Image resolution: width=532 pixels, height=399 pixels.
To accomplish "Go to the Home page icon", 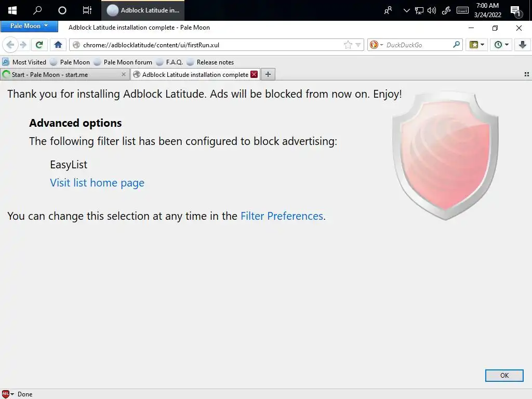I will (58, 45).
